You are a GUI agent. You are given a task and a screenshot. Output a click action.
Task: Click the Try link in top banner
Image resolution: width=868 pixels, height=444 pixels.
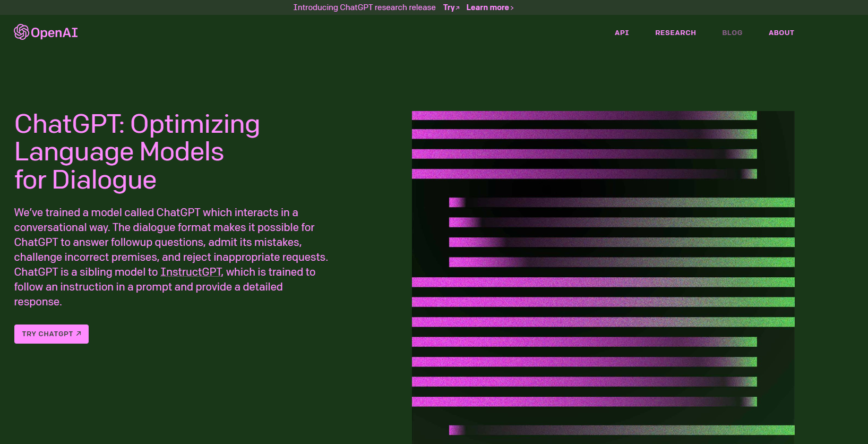(451, 7)
